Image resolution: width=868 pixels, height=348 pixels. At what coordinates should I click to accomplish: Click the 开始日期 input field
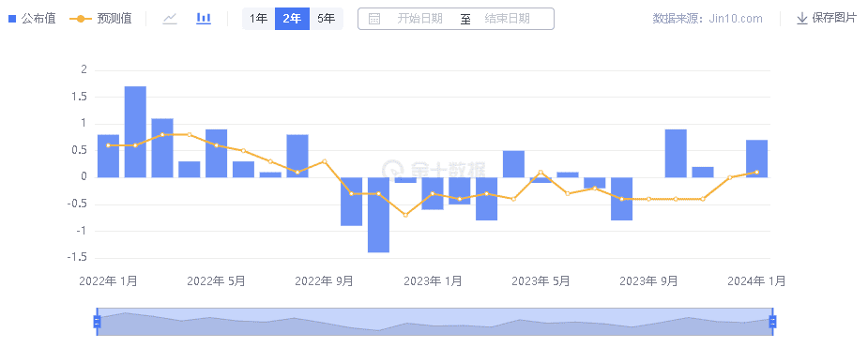[x=419, y=19]
